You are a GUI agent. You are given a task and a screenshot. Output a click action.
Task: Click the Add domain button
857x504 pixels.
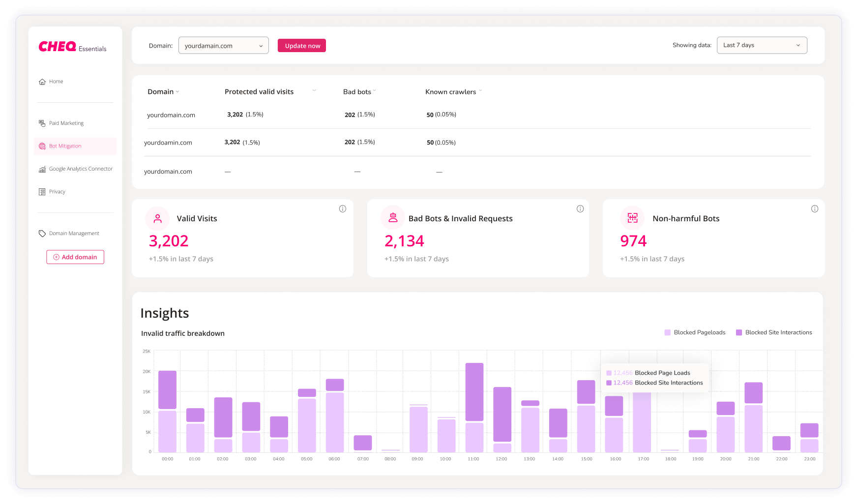click(x=75, y=257)
